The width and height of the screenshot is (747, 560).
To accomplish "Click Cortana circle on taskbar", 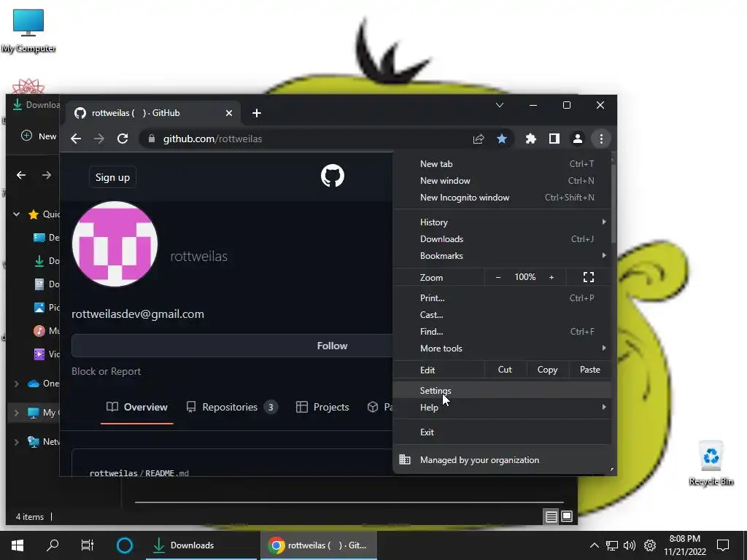I will tap(124, 545).
